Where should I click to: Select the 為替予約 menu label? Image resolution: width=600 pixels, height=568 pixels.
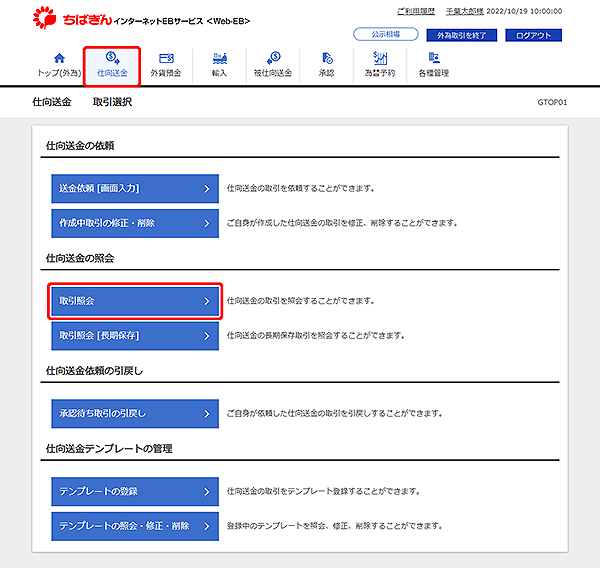pyautogui.click(x=380, y=73)
